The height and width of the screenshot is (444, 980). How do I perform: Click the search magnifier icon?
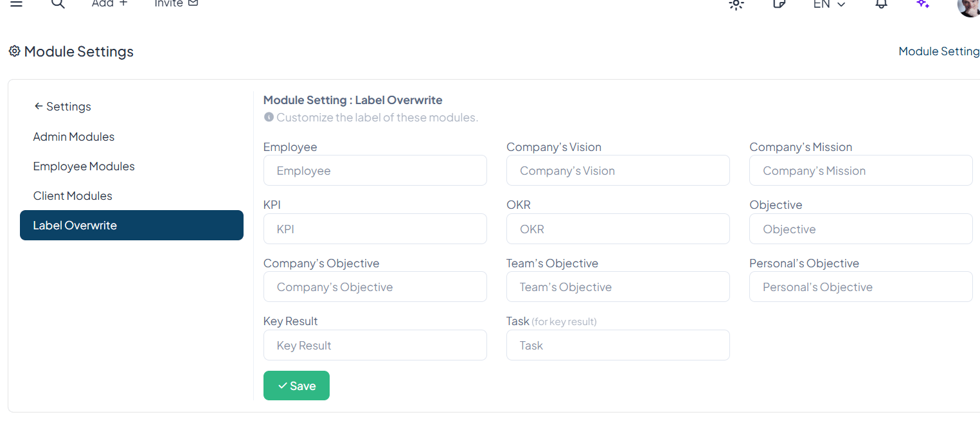point(58,4)
